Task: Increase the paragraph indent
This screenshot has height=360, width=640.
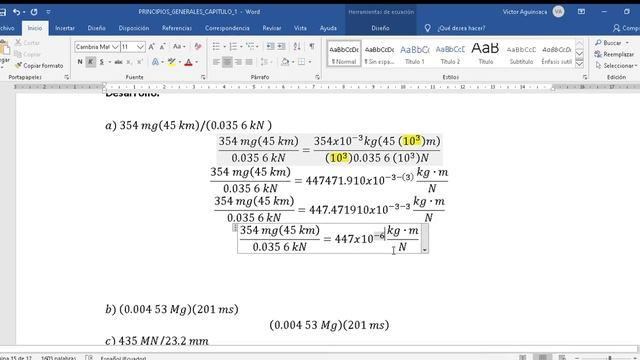Action: pyautogui.click(x=282, y=47)
